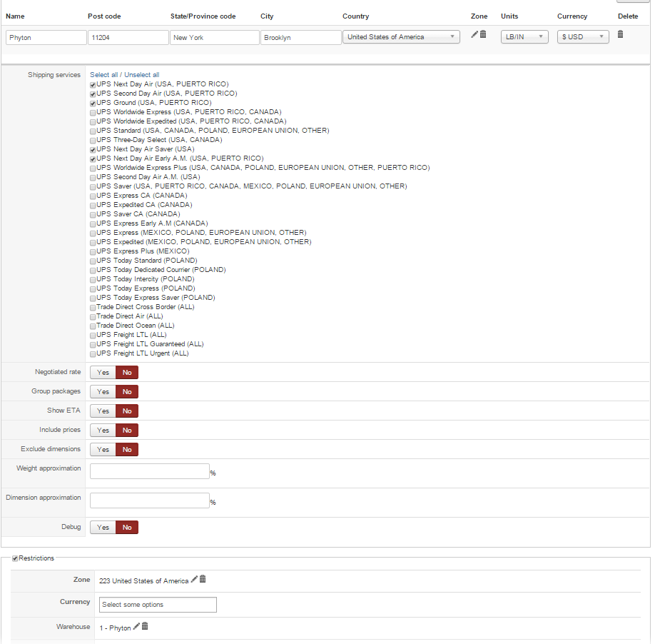Edit the restriction zone 223 United States of America
This screenshot has width=660, height=644.
pyautogui.click(x=194, y=579)
